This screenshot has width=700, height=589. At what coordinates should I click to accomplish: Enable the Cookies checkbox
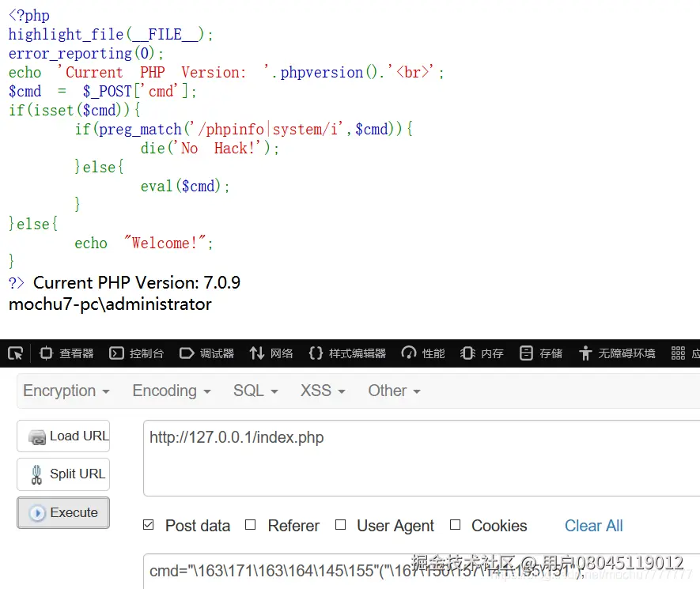pos(455,525)
